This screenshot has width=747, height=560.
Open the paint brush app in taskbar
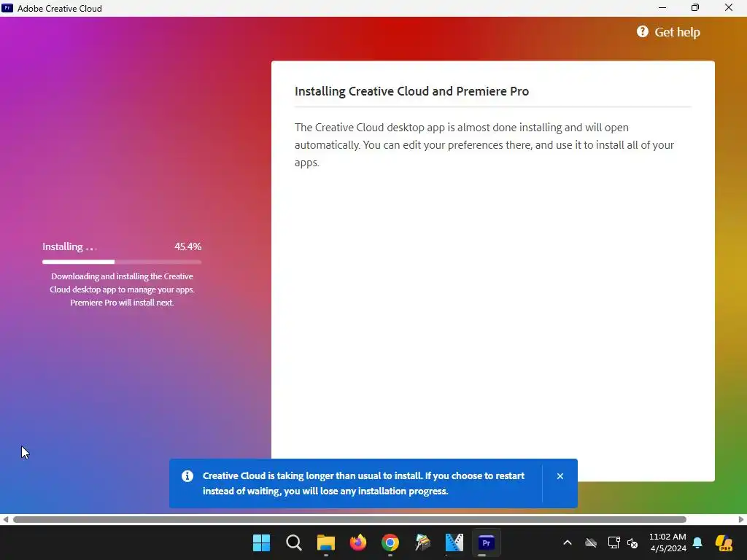coord(422,542)
